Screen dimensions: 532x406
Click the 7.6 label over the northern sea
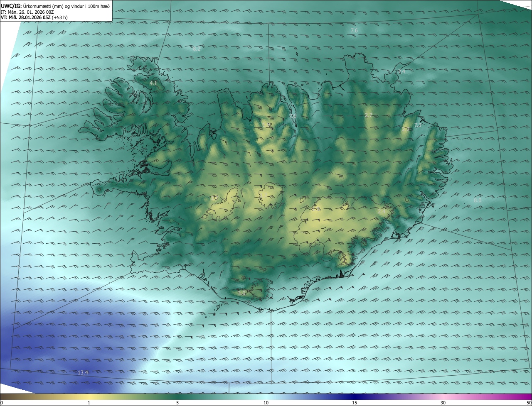pos(354,31)
